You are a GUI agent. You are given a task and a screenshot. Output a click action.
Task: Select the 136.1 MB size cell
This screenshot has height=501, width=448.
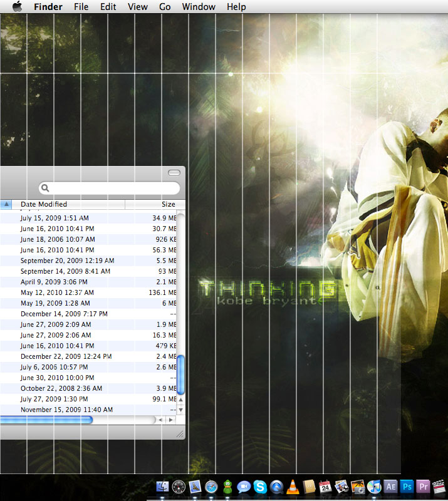tap(162, 292)
